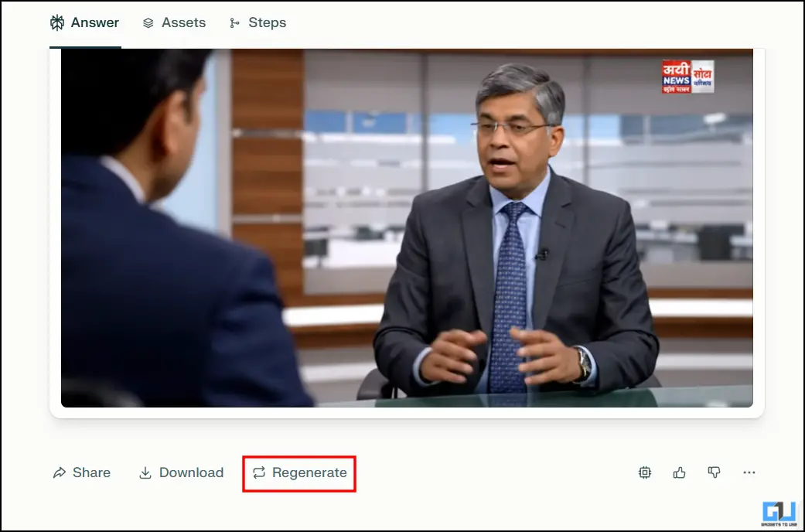This screenshot has height=532, width=805.
Task: Give the answer a thumbs down
Action: (x=714, y=472)
